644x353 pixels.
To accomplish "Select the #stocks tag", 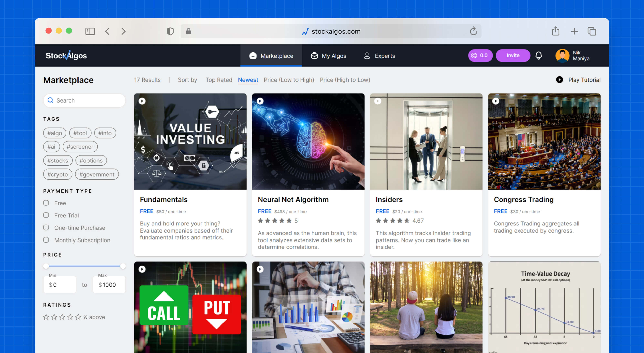I will (x=58, y=160).
